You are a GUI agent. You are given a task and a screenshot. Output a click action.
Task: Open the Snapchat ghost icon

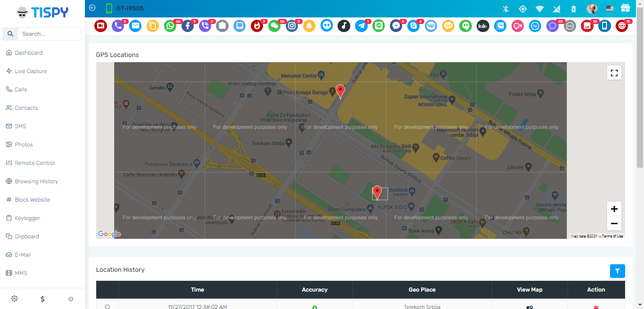point(309,26)
